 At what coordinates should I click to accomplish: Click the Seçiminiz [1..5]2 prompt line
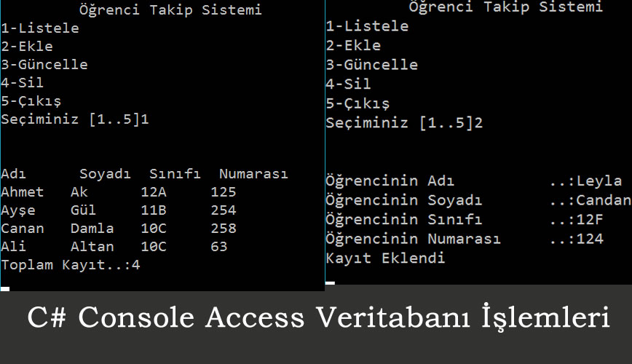[x=404, y=122]
